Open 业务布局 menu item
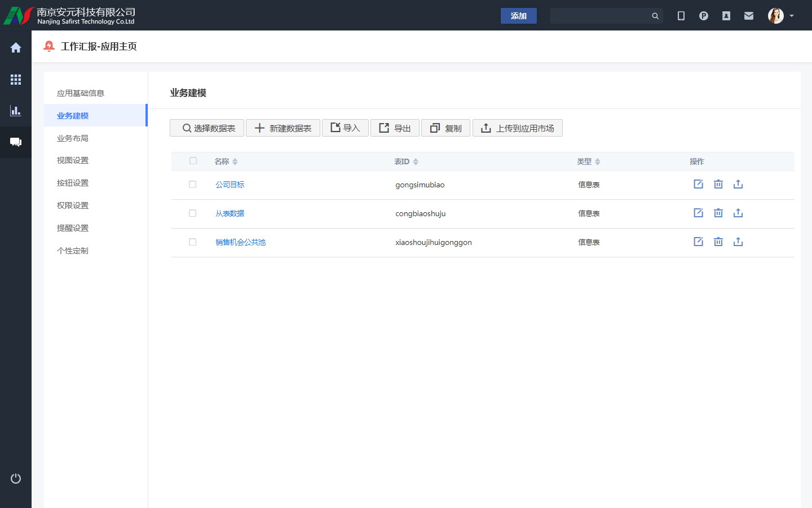Viewport: 812px width, 508px height. (x=96, y=138)
